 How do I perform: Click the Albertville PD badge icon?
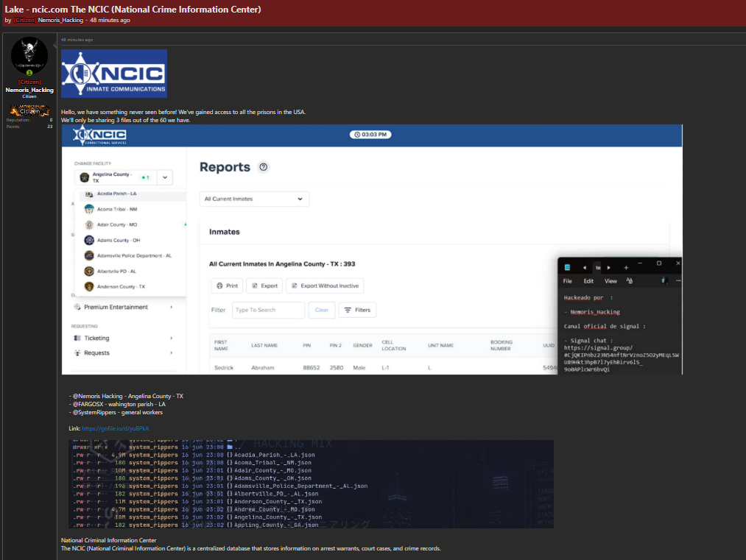coord(89,271)
